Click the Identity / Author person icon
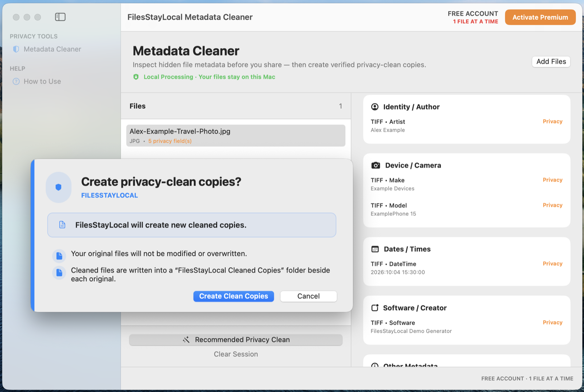Image resolution: width=584 pixels, height=392 pixels. point(375,107)
